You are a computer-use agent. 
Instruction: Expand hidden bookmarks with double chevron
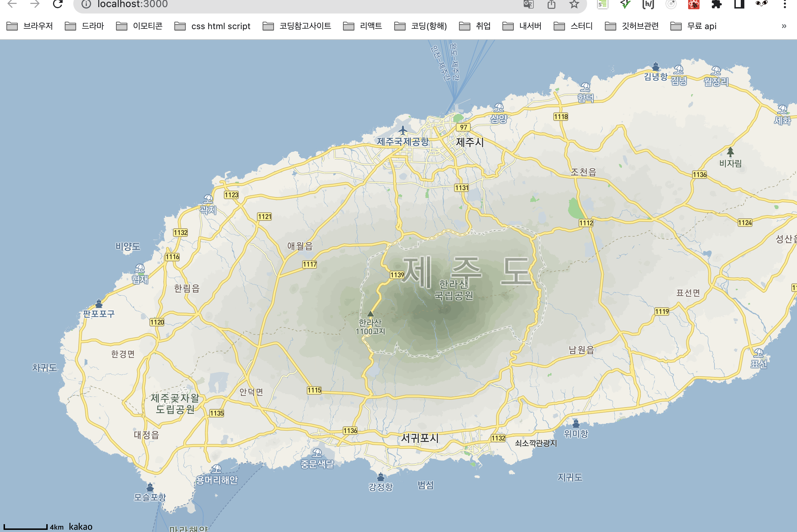(x=784, y=26)
